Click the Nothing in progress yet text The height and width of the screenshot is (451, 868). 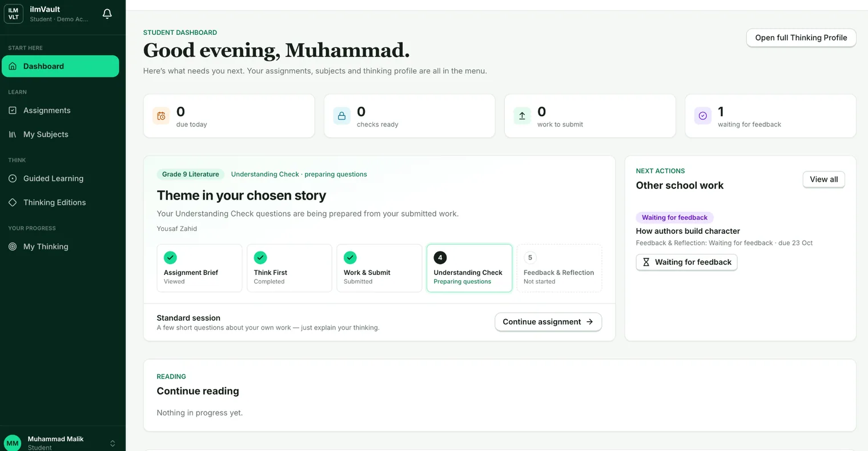click(200, 413)
